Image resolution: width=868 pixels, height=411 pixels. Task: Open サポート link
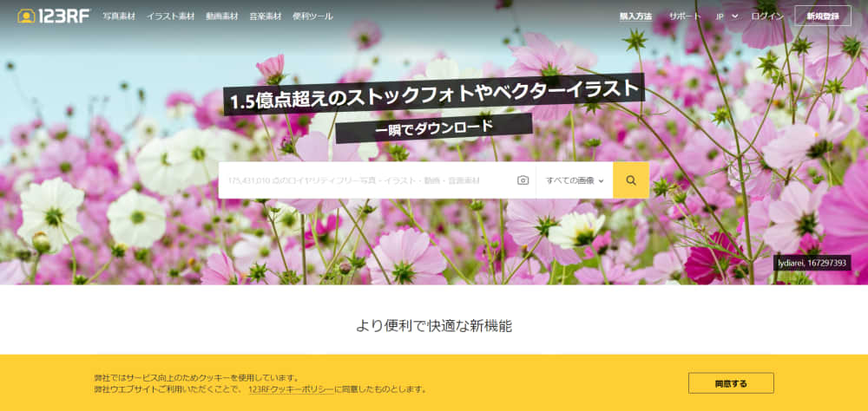685,16
